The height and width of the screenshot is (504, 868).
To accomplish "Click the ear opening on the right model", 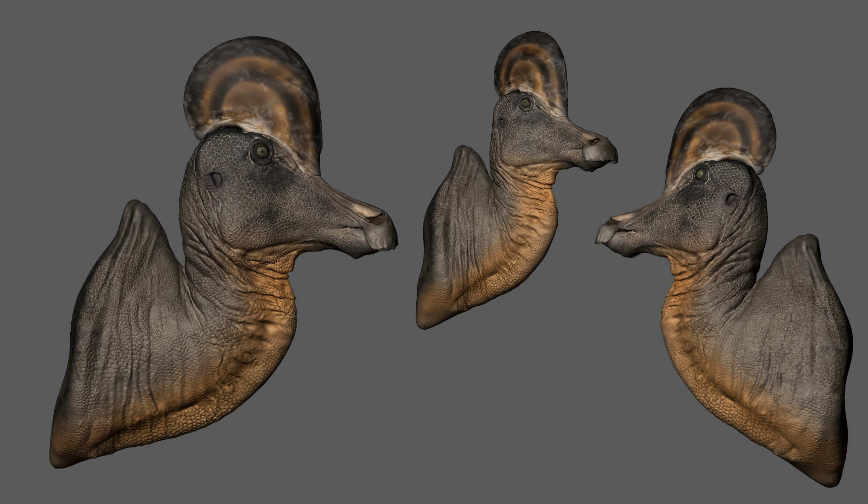I will click(732, 199).
